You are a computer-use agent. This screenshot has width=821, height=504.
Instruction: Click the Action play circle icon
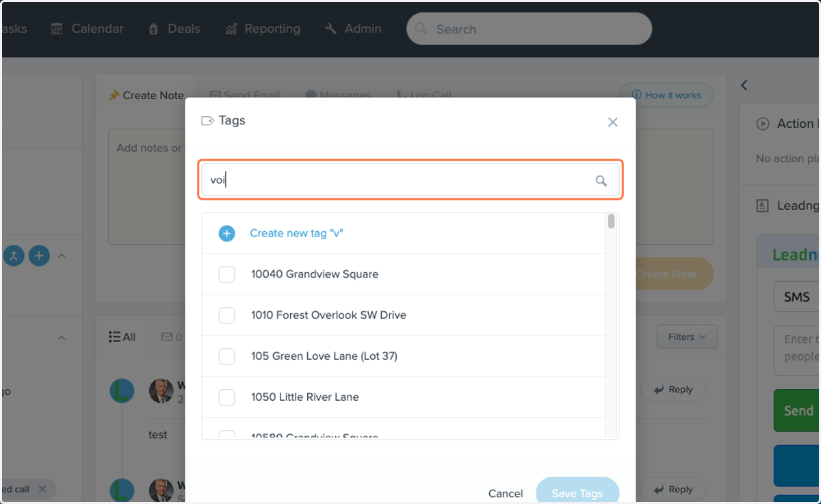763,124
